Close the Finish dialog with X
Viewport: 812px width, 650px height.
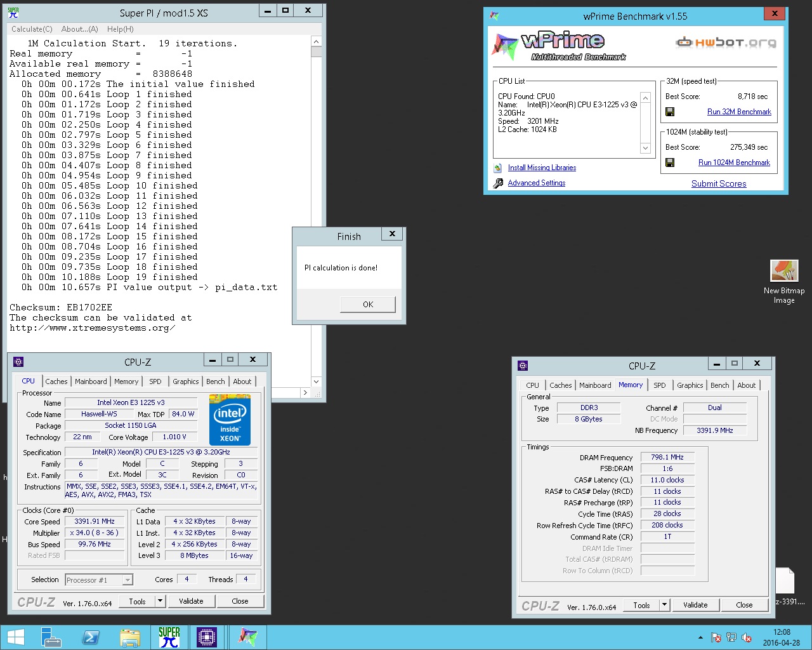click(392, 234)
